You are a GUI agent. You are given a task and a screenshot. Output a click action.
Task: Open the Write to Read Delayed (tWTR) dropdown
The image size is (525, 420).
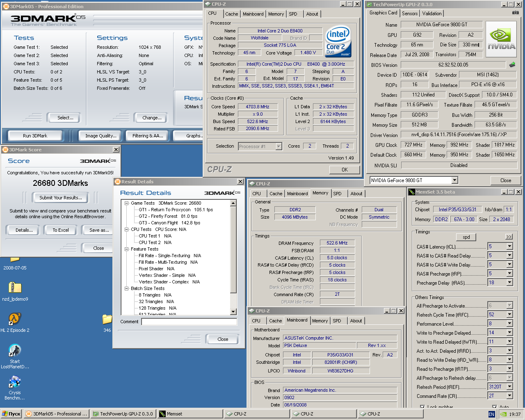click(x=509, y=342)
